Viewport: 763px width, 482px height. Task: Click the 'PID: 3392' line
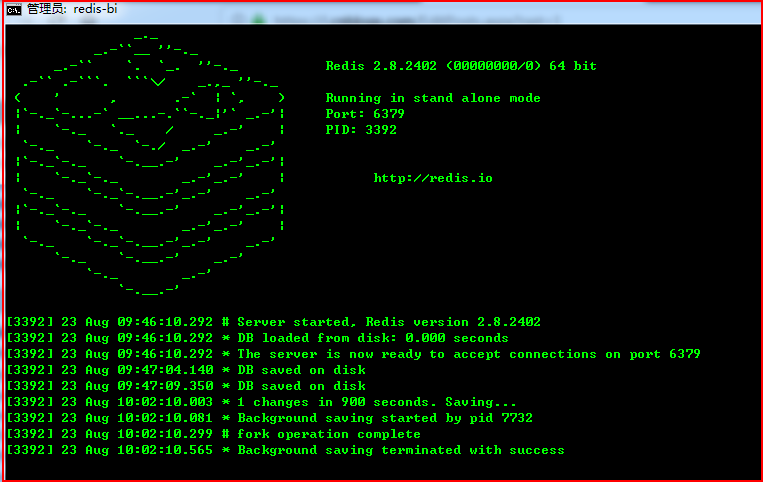pos(361,130)
